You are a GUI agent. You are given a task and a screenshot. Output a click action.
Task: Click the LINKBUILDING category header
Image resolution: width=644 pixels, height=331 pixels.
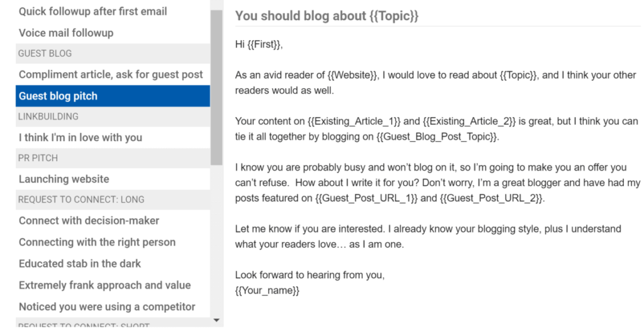(x=113, y=116)
